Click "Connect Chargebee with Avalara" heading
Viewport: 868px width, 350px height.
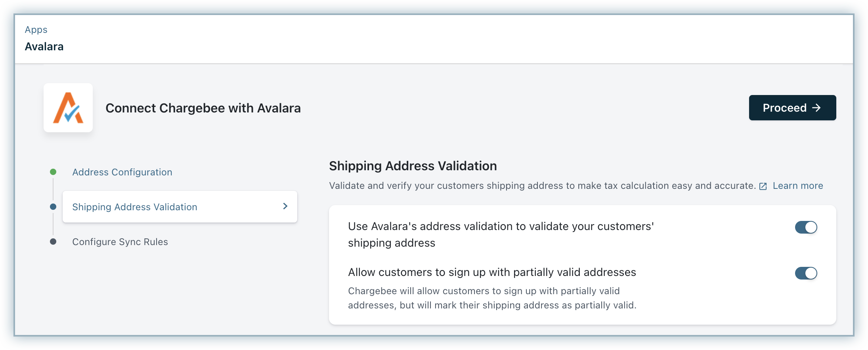point(203,108)
